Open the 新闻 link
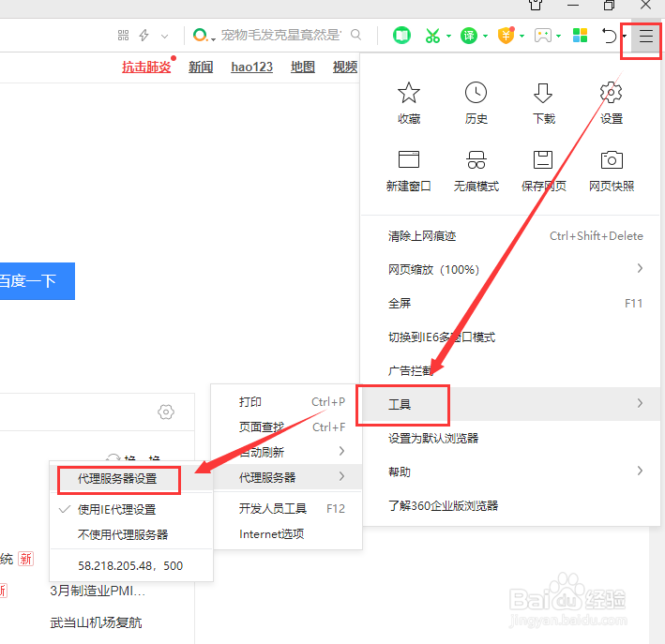665x644 pixels. click(x=201, y=67)
